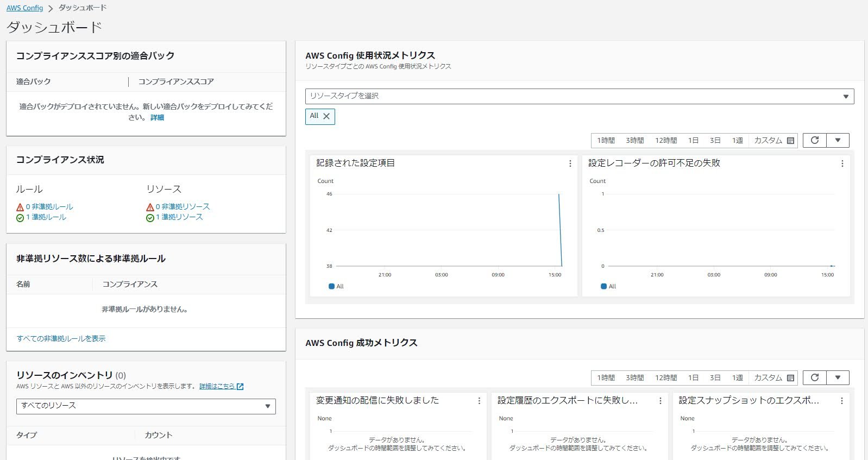The image size is (868, 460).
Task: Open 1 準拠リソース link
Action: 179,217
